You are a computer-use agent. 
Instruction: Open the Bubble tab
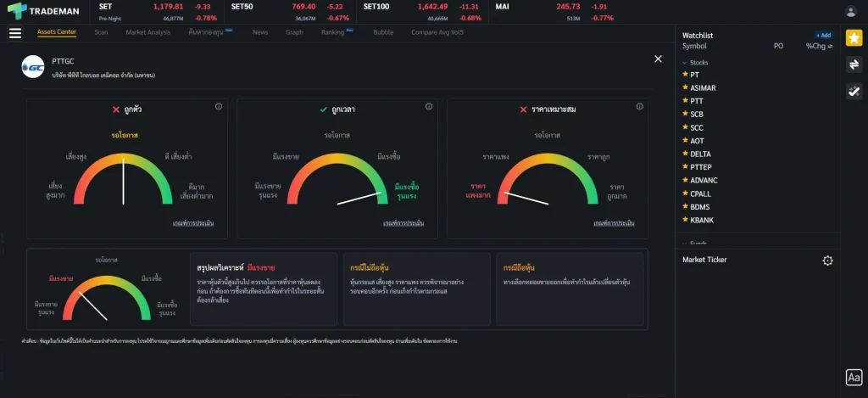click(383, 32)
